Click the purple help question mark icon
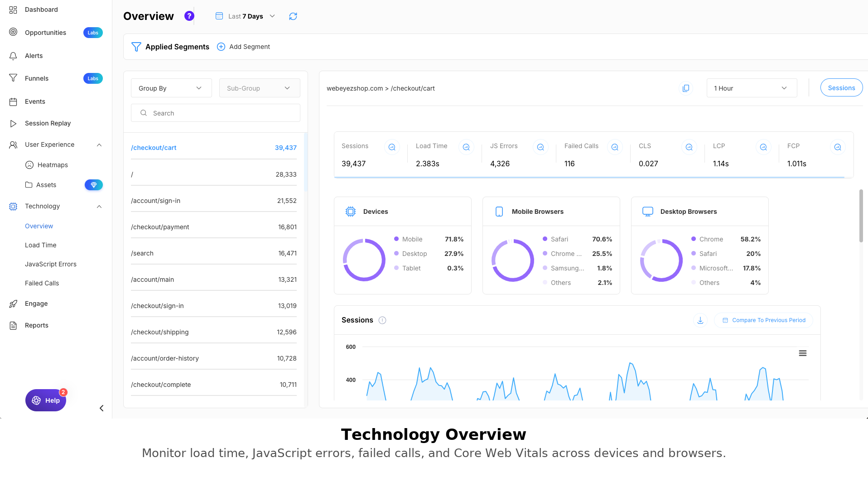The image size is (868, 482). coord(189,16)
